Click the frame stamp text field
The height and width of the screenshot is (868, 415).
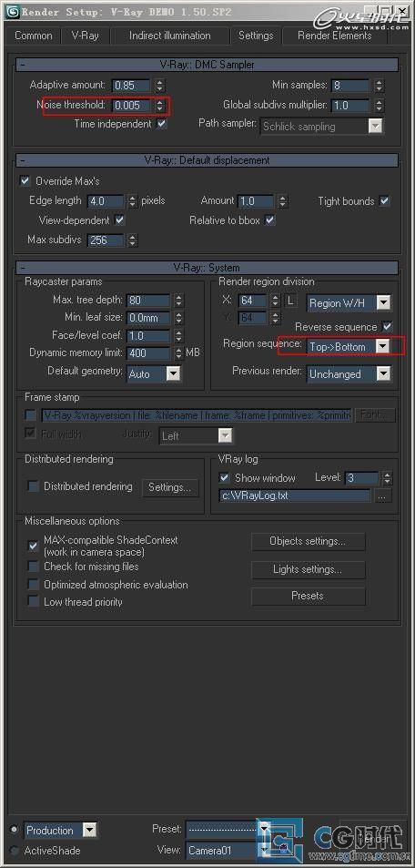(196, 414)
